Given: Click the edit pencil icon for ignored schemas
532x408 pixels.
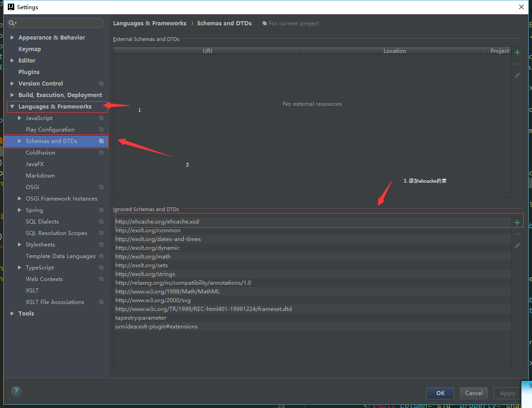Looking at the screenshot, I should coord(517,246).
